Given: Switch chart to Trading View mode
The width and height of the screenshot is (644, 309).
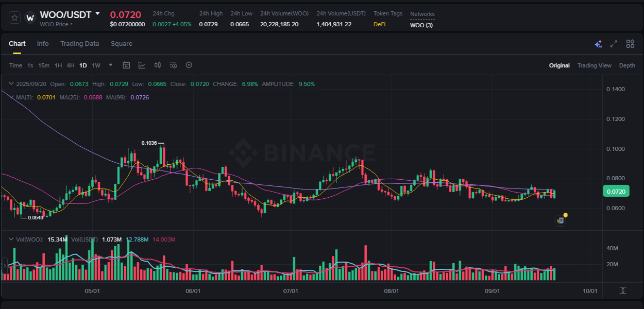Looking at the screenshot, I should click(595, 65).
